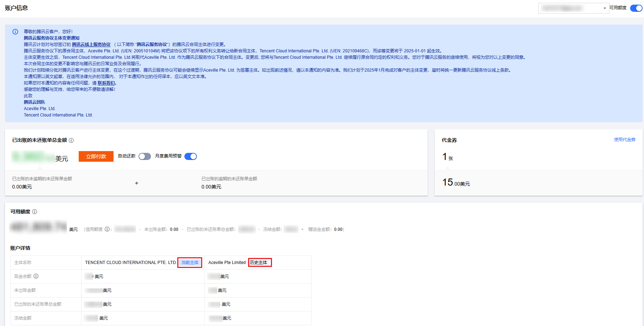Image resolution: width=644 pixels, height=326 pixels.
Task: Click the 代金券 card heading
Action: (449, 140)
